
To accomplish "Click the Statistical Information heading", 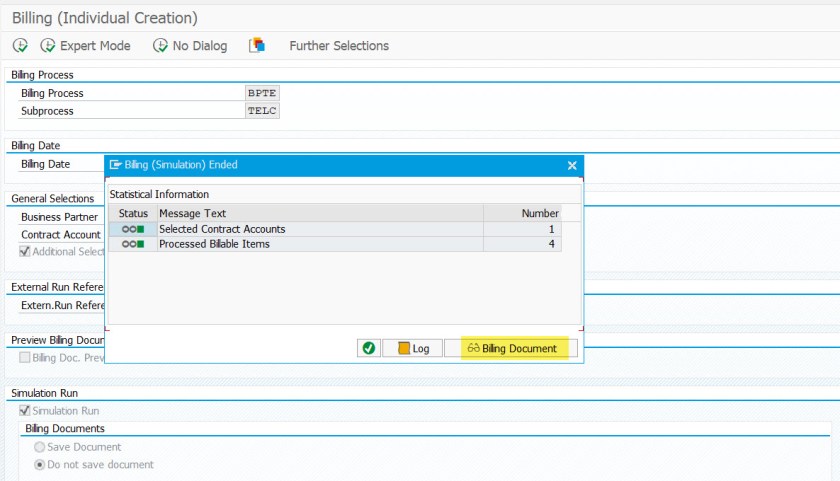I will pyautogui.click(x=159, y=194).
